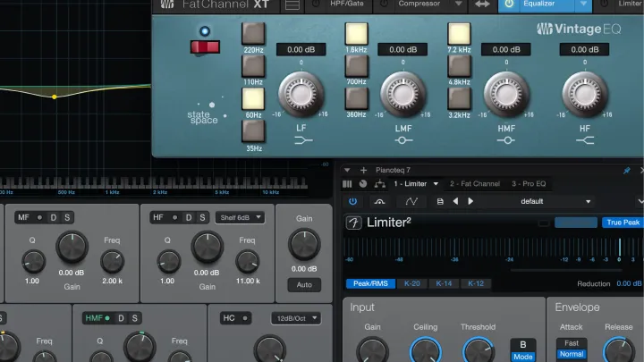Click the LF gain knob in Vintage EQ
644x362 pixels.
301,94
